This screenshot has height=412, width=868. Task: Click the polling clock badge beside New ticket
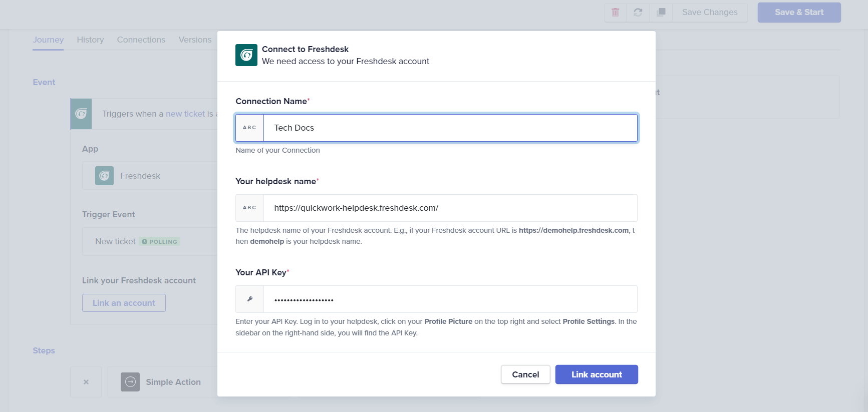[x=159, y=242]
